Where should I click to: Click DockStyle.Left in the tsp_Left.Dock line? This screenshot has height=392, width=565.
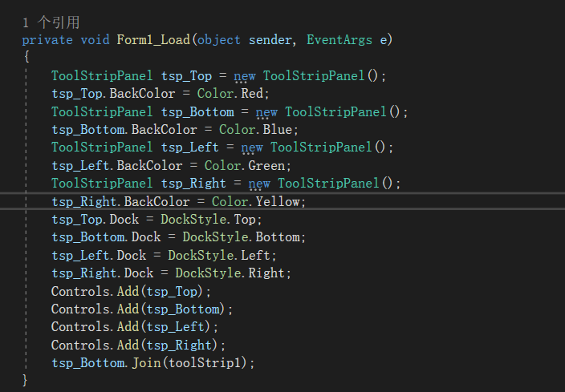click(x=219, y=255)
